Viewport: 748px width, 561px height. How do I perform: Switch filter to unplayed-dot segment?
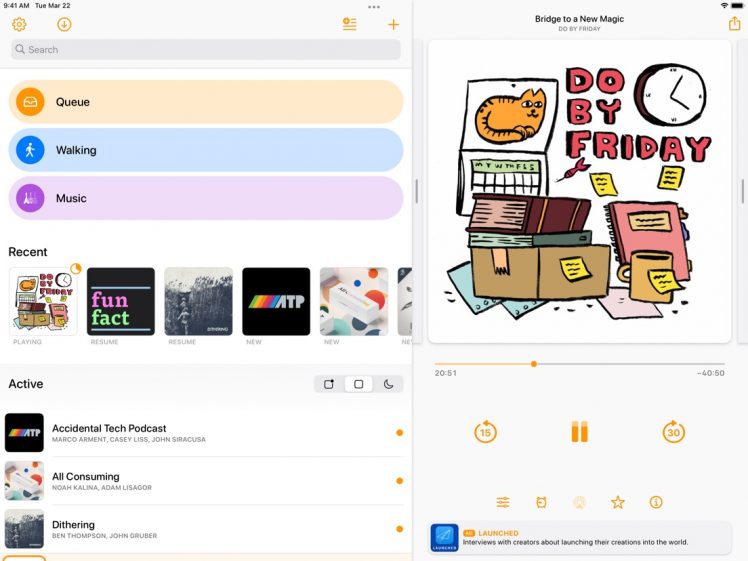[329, 384]
